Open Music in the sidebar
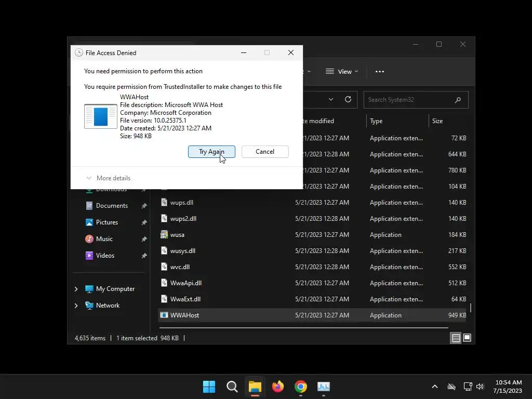532x399 pixels. click(x=104, y=239)
